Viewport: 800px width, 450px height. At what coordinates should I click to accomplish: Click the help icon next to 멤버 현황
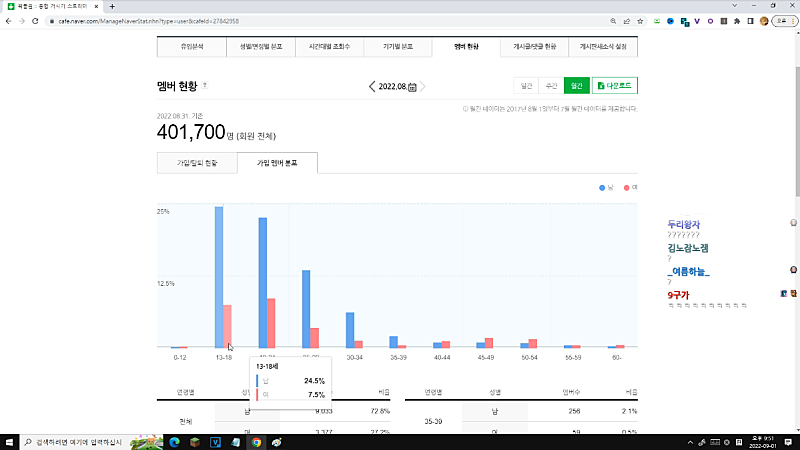(205, 86)
